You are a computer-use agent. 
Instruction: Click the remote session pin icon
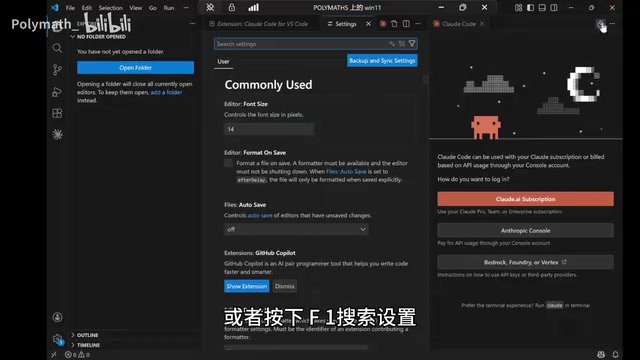[x=210, y=7]
